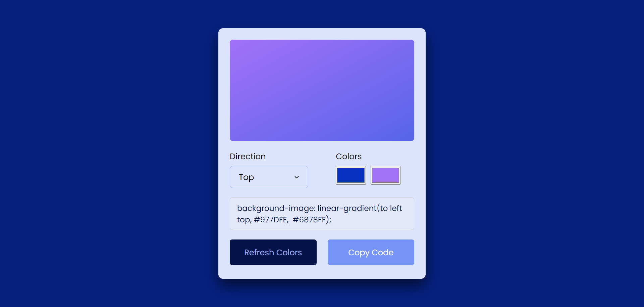Image resolution: width=644 pixels, height=307 pixels.
Task: Generate new random colors with Refresh
Action: point(273,252)
